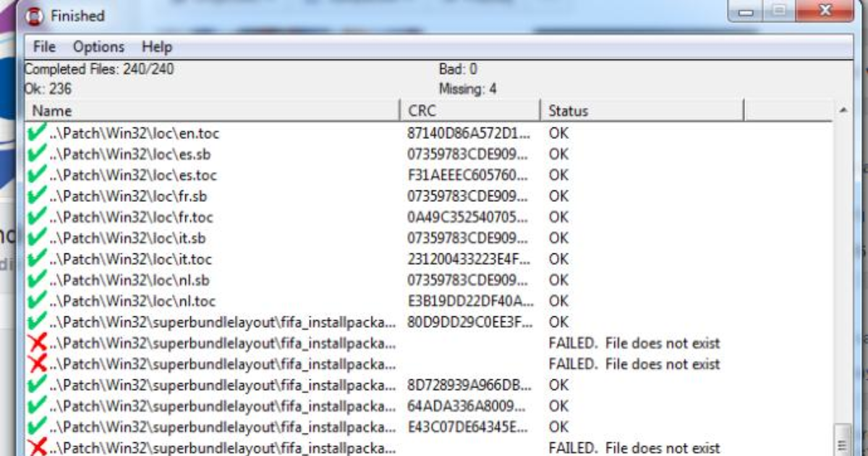Open the Help menu

click(x=157, y=47)
